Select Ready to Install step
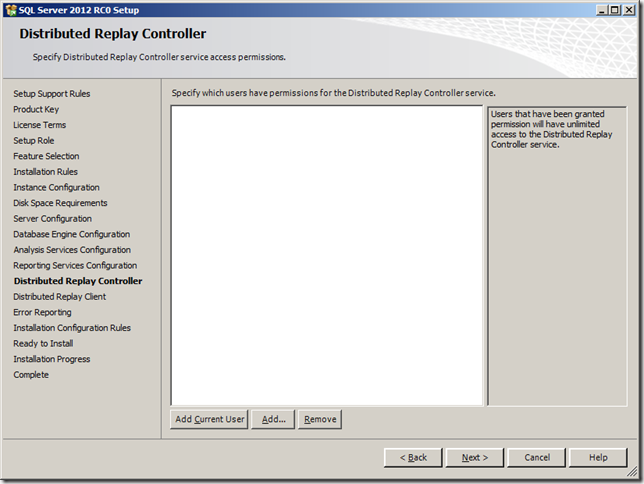Image resolution: width=644 pixels, height=484 pixels. pyautogui.click(x=43, y=343)
